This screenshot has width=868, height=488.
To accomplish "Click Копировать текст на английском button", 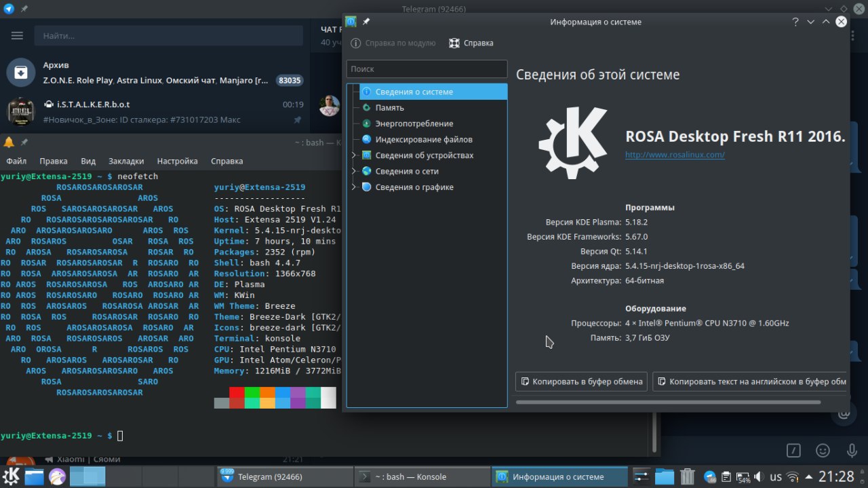I will pos(751,381).
